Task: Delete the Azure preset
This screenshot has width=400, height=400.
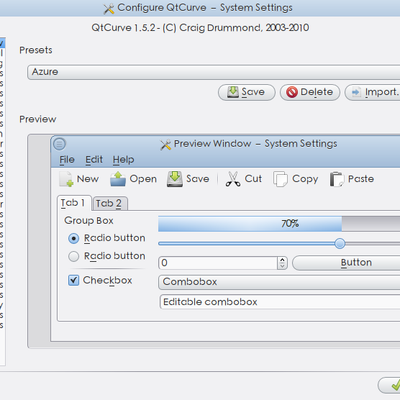Action: [x=310, y=92]
